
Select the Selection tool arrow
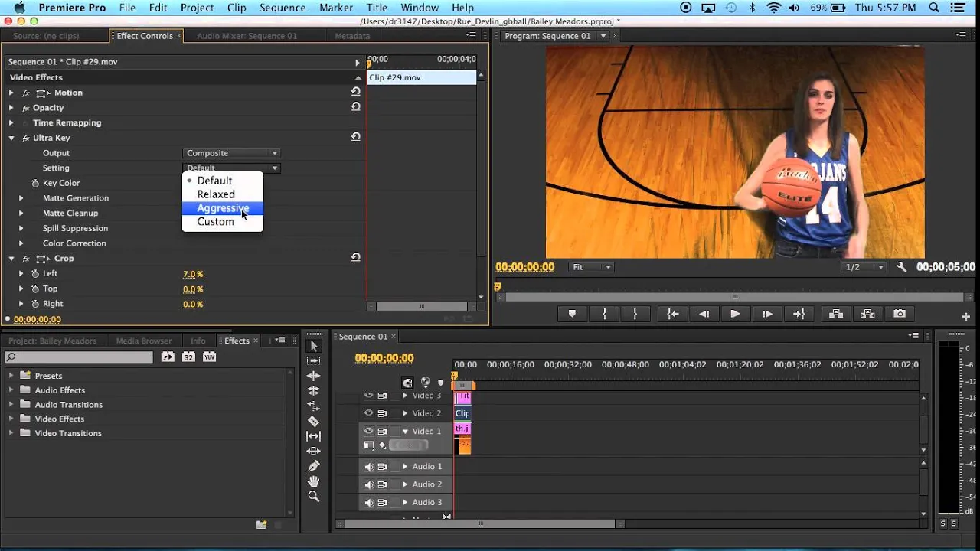pyautogui.click(x=314, y=346)
